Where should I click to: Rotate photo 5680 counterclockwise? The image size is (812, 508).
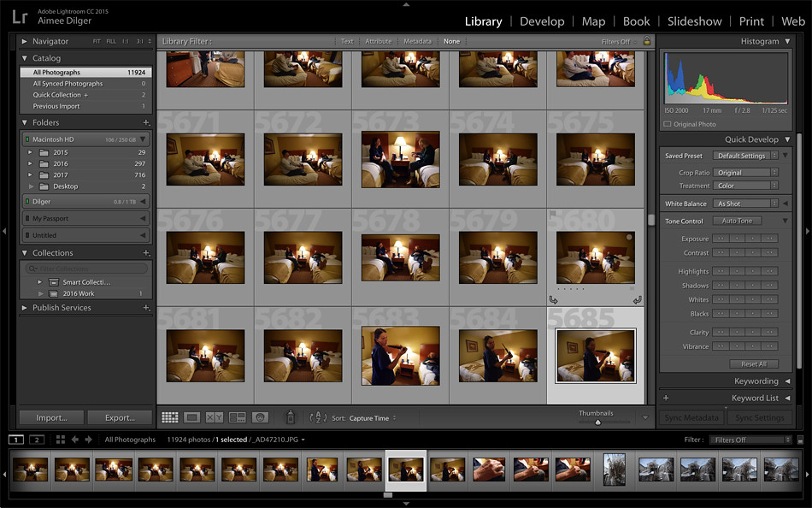tap(553, 299)
